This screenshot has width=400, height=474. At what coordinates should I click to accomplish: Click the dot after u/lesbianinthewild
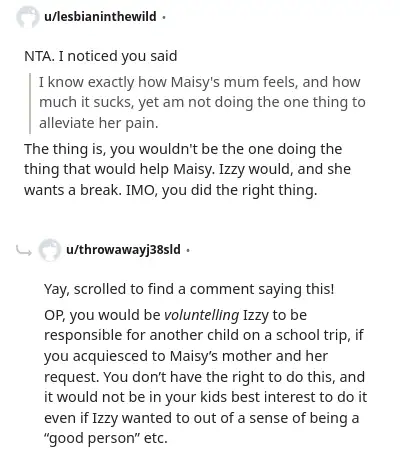(x=163, y=17)
